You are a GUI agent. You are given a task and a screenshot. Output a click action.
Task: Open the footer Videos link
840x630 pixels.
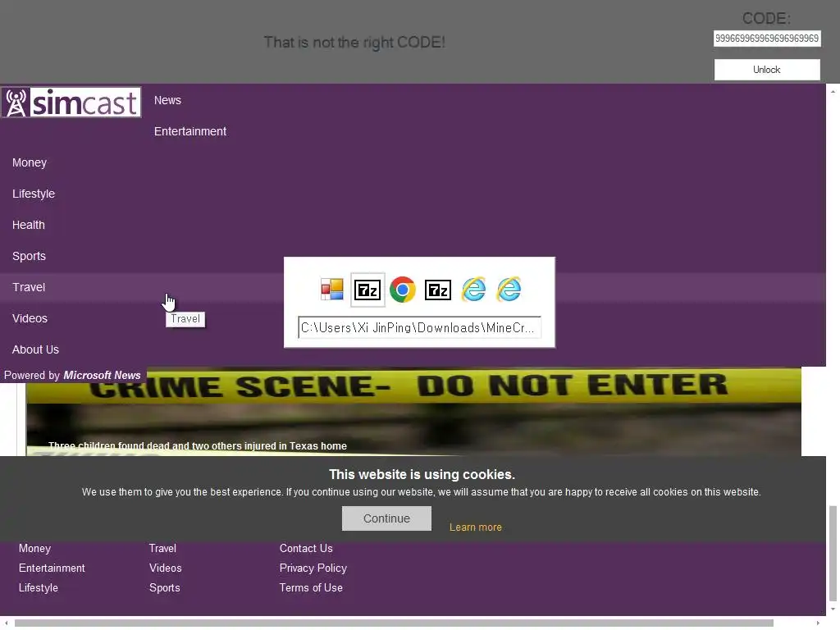click(166, 568)
